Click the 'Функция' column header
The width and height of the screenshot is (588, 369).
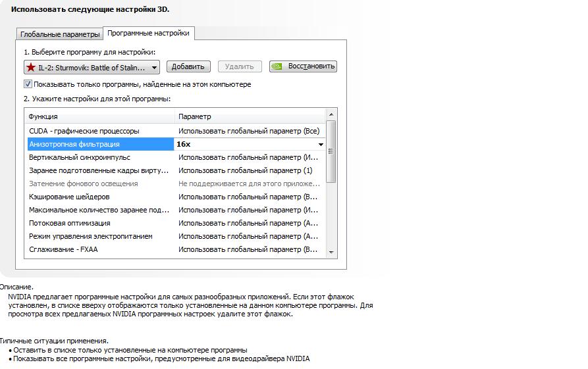[99, 116]
